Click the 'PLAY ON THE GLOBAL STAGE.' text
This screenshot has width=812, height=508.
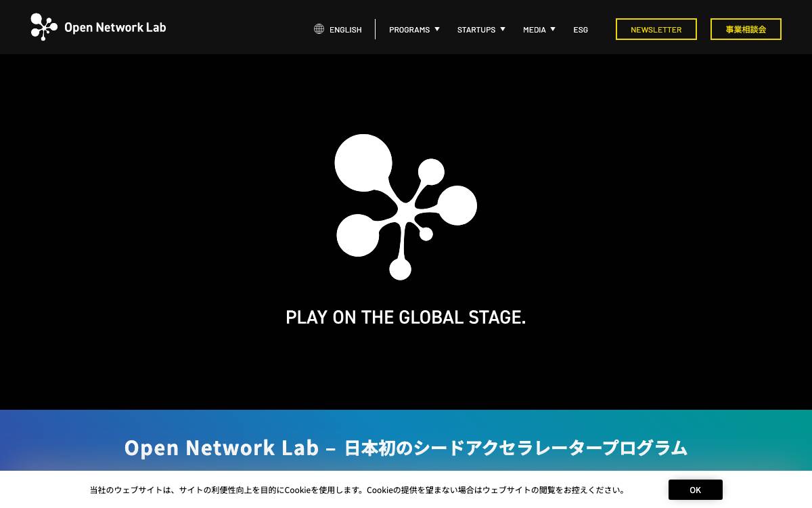coord(406,317)
